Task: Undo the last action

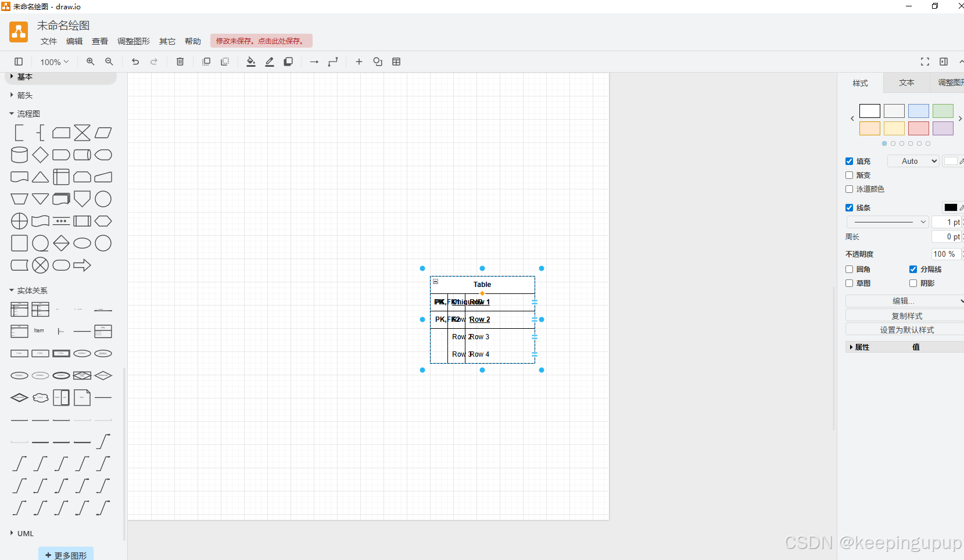Action: pos(135,62)
